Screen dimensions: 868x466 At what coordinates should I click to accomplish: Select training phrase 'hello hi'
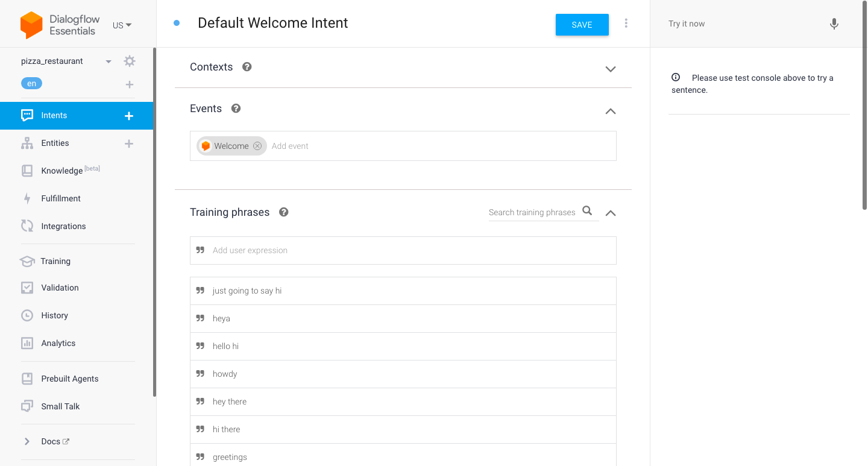[403, 346]
